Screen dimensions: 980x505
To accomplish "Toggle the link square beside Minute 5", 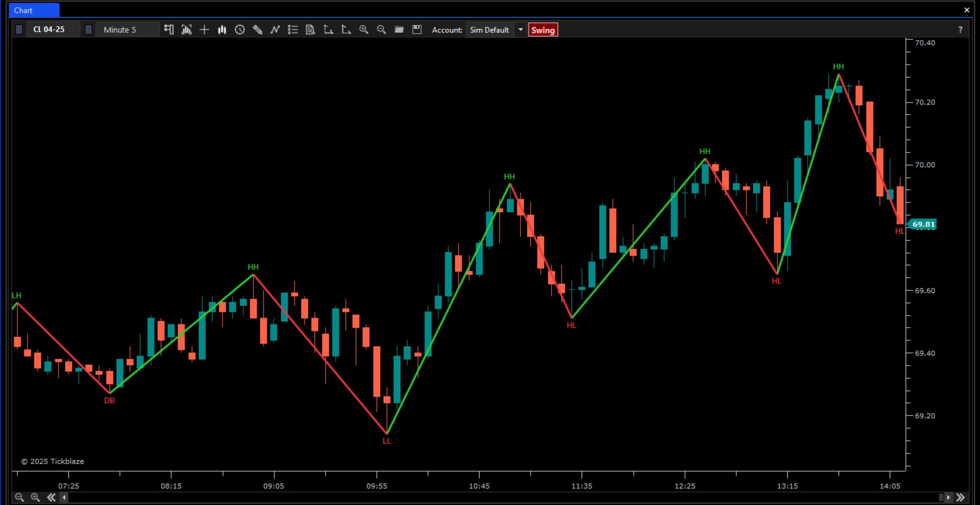I will tap(89, 30).
